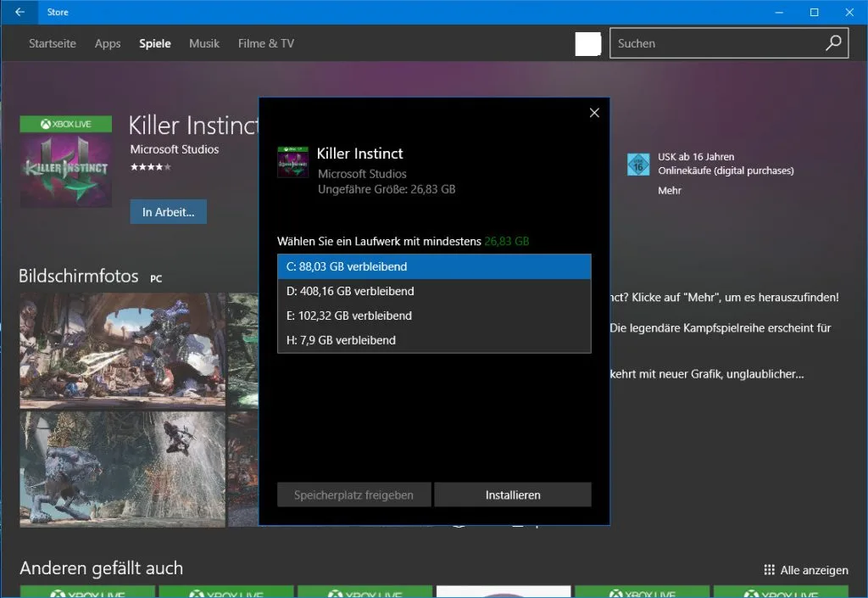Click the Ungefähre Größe: 26,83 GB text

(x=387, y=189)
